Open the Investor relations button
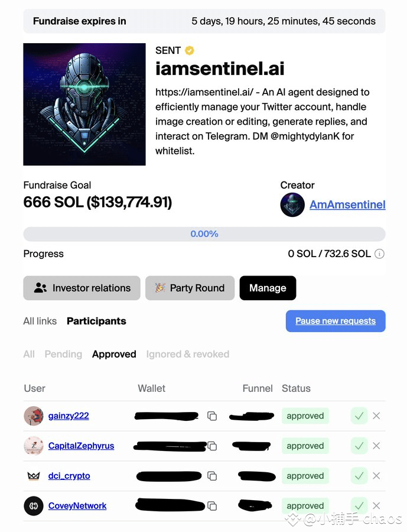The width and height of the screenshot is (407, 532). coord(82,288)
